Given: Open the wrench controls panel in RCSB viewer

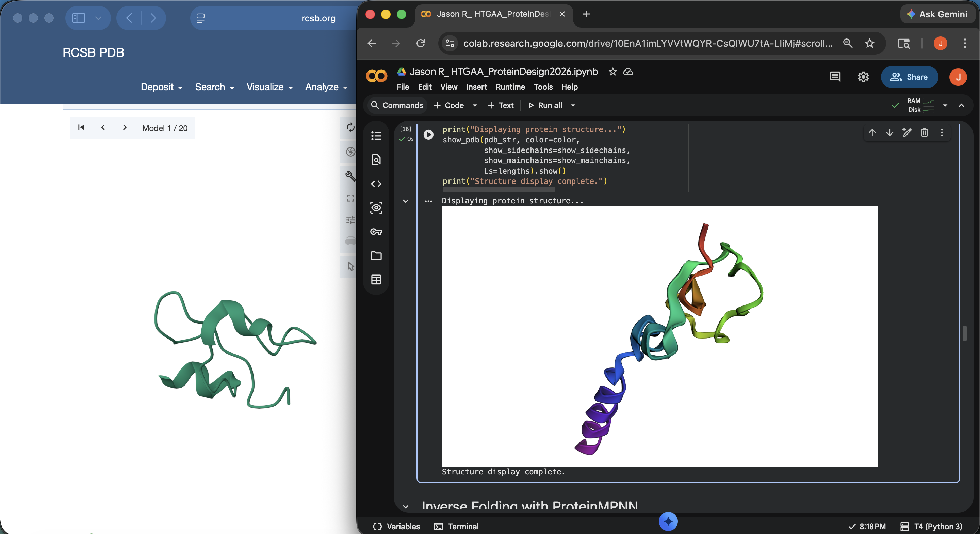Looking at the screenshot, I should (350, 176).
